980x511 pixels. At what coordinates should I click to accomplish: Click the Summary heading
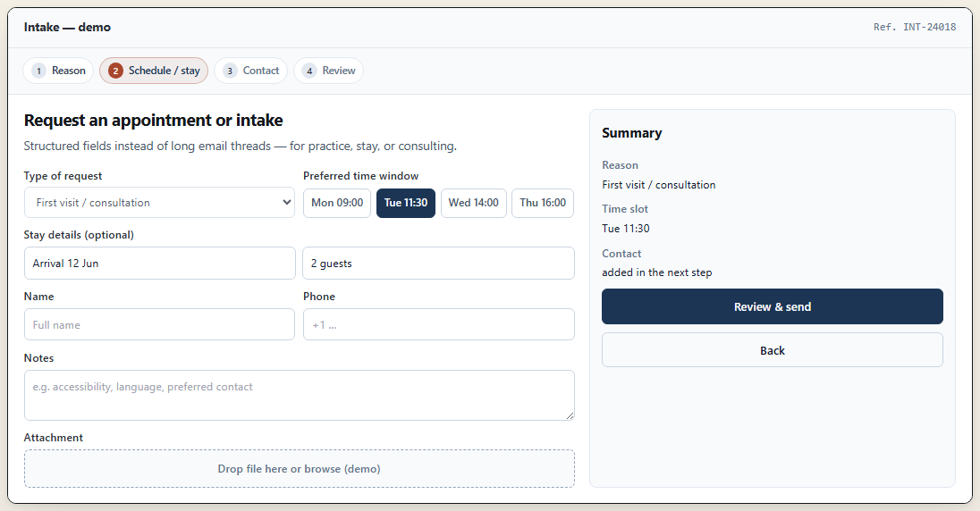[632, 133]
